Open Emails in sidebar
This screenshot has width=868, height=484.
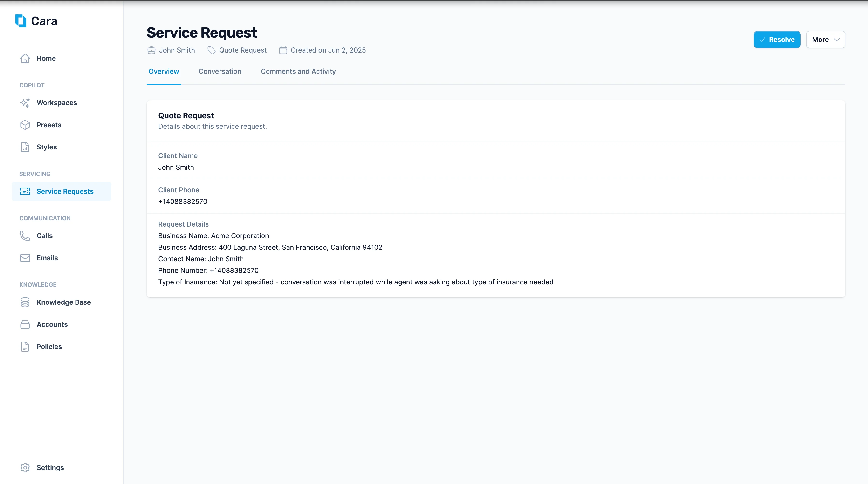click(61, 258)
